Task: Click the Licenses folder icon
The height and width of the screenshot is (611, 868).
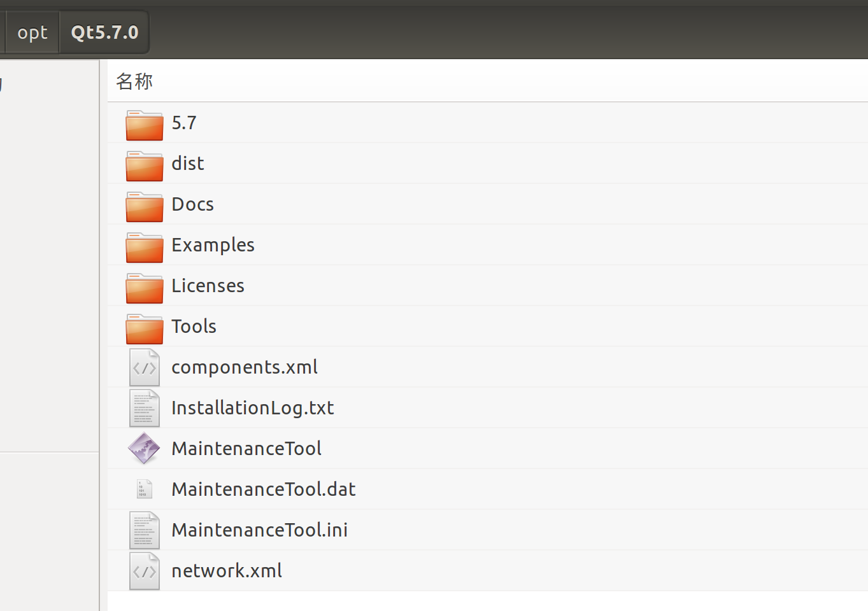Action: pos(145,288)
